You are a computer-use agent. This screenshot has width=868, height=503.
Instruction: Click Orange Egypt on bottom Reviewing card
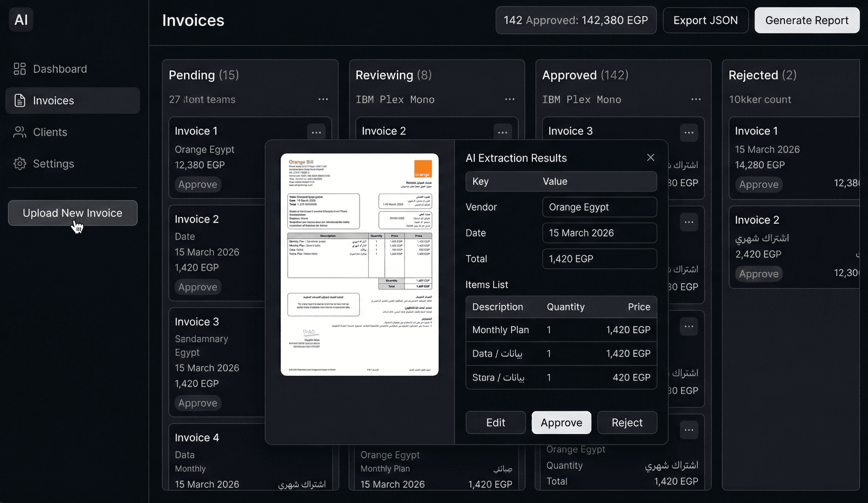pyautogui.click(x=390, y=455)
